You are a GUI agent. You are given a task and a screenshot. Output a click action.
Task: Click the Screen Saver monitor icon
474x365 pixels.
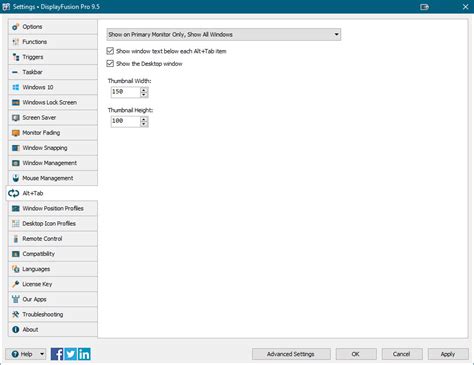[15, 118]
